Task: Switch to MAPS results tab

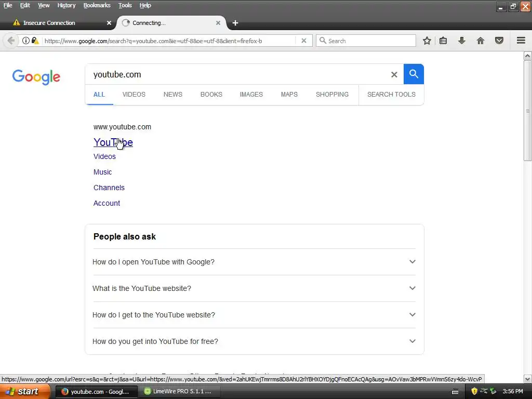Action: [289, 95]
